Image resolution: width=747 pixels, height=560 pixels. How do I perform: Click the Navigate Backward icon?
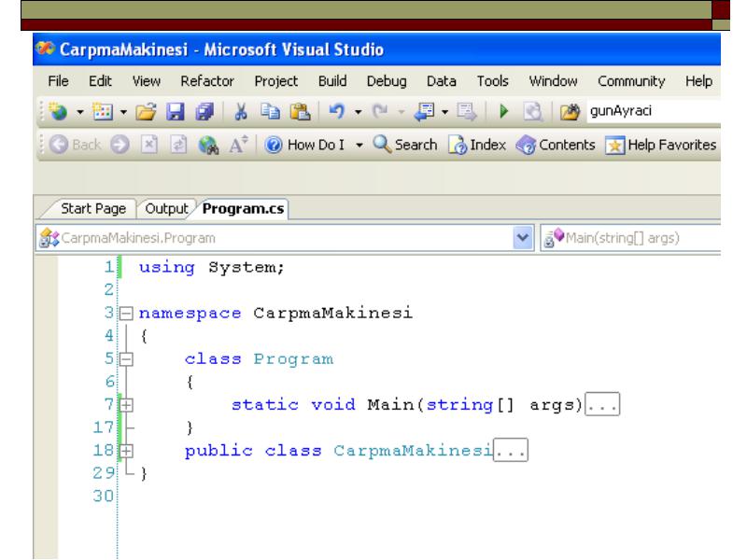tap(424, 112)
